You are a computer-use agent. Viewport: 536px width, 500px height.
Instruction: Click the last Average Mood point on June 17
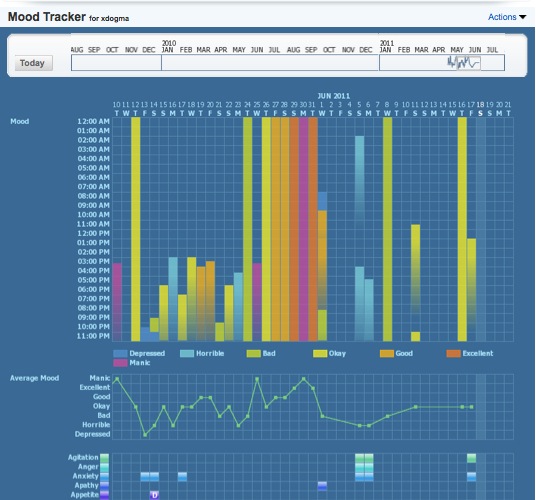[x=472, y=407]
